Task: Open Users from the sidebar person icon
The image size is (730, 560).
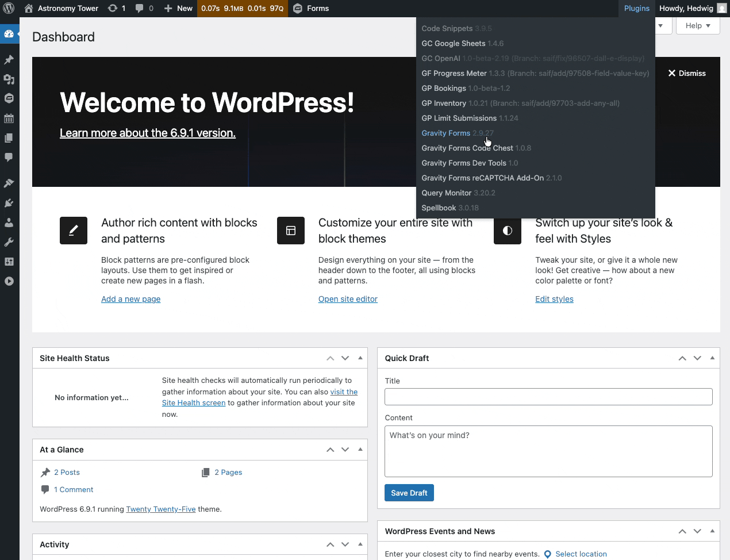Action: pos(9,223)
